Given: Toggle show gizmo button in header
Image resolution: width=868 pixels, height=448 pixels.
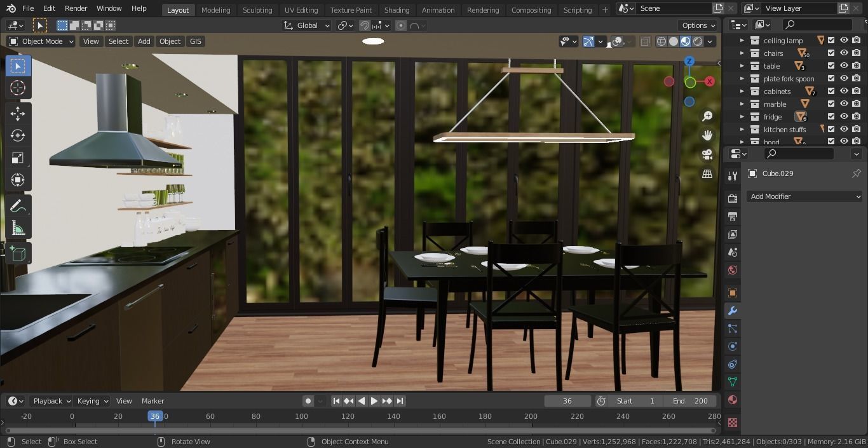Looking at the screenshot, I should click(588, 41).
